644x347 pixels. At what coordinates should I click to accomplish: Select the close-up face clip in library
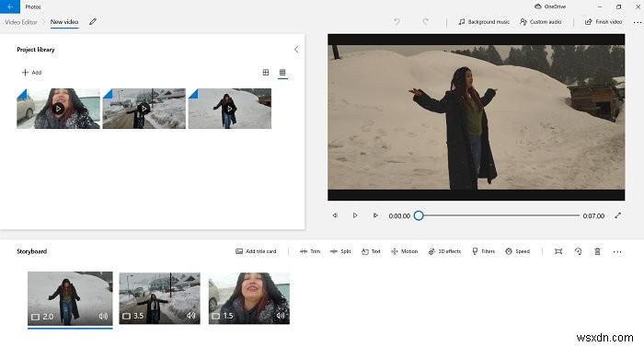tap(58, 109)
